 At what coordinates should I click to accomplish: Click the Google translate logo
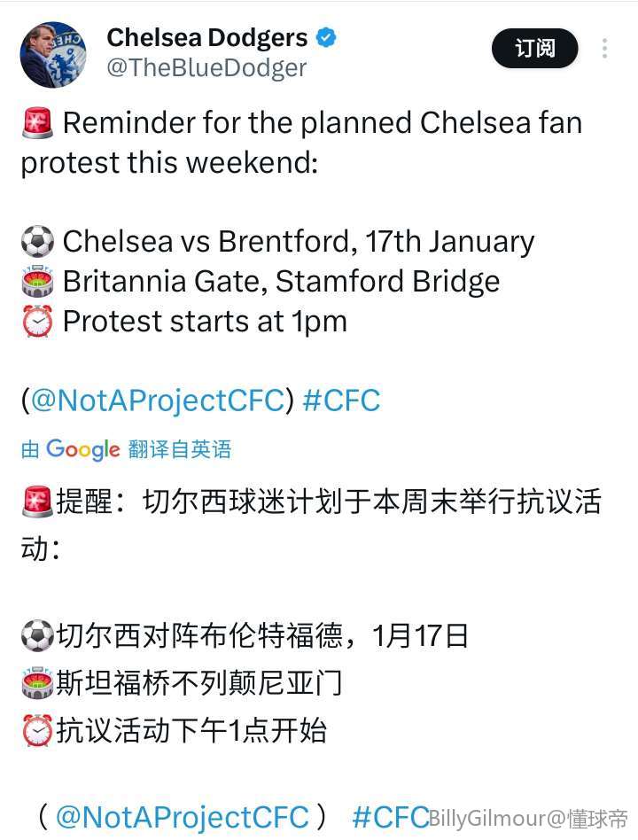[x=82, y=449]
